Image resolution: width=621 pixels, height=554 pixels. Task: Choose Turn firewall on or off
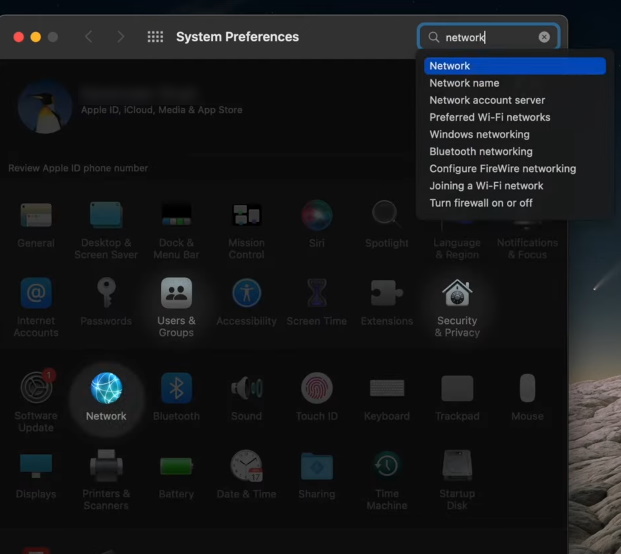coord(515,203)
